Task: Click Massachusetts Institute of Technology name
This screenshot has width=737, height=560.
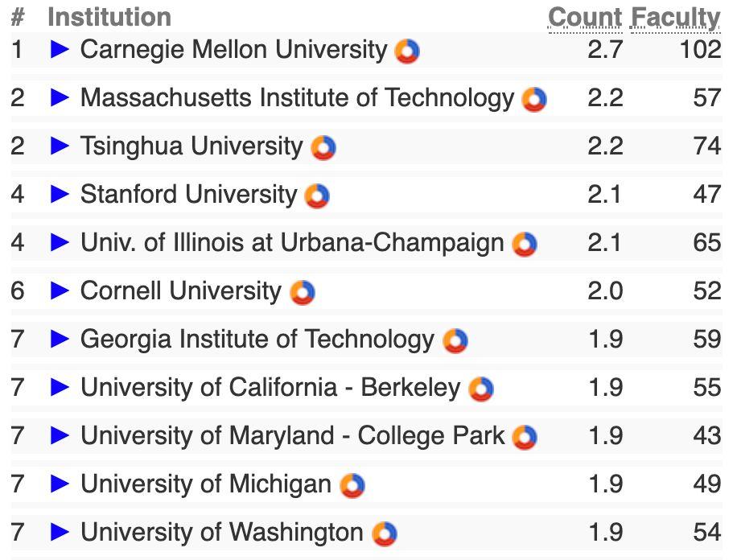Action: point(297,98)
